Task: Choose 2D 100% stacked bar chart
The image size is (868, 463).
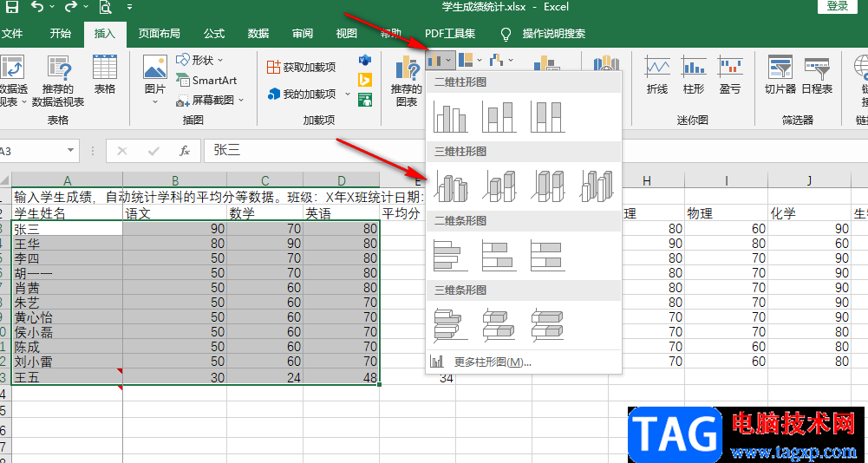Action: pos(547,255)
